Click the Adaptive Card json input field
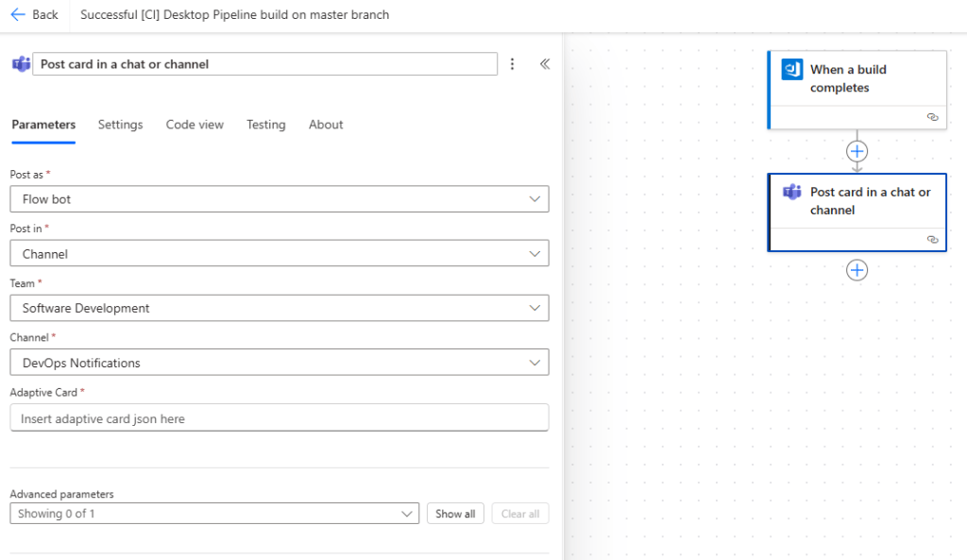Viewport: 967px width, 560px height. [x=279, y=418]
